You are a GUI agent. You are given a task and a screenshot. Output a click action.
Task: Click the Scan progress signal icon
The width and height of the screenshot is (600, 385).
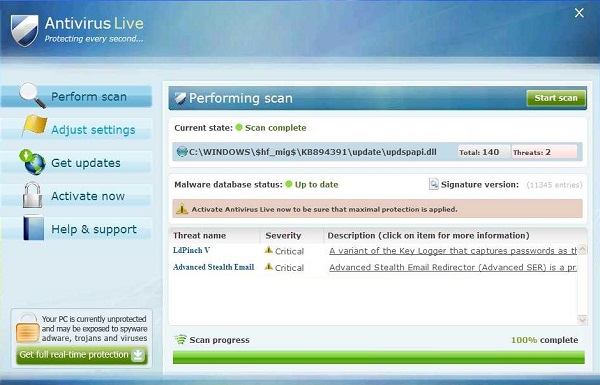click(x=180, y=339)
